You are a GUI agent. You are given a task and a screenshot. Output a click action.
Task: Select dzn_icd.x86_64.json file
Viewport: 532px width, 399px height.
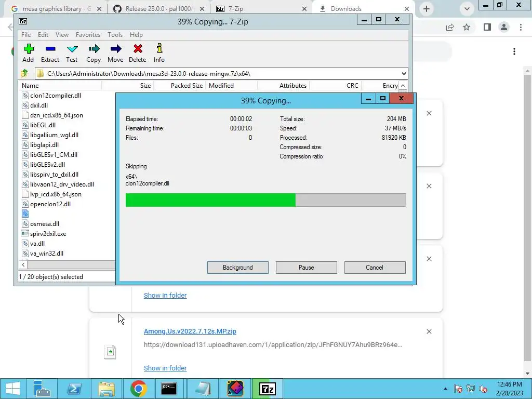coord(56,115)
